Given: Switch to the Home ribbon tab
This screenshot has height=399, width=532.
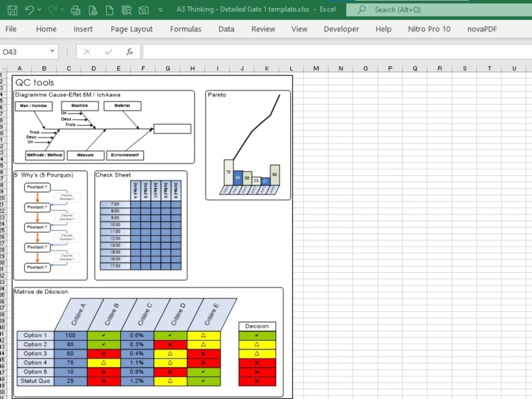Looking at the screenshot, I should (x=46, y=29).
